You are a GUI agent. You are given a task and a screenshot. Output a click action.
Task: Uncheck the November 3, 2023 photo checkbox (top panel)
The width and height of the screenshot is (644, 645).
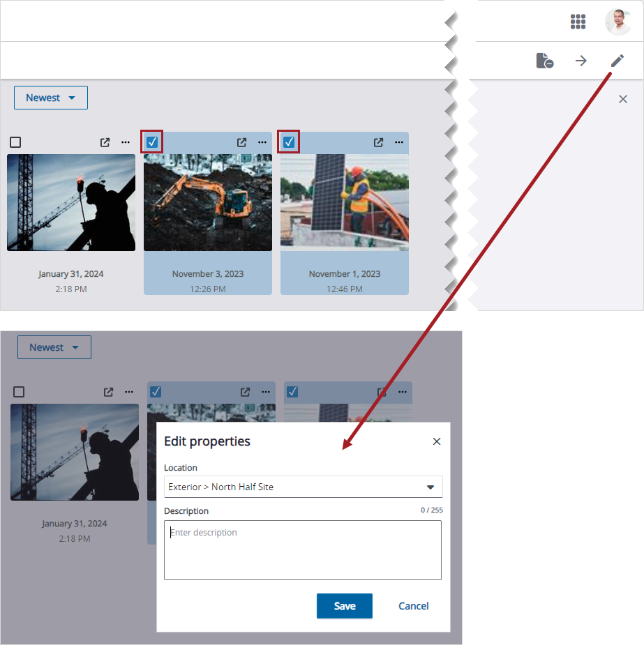pyautogui.click(x=152, y=142)
